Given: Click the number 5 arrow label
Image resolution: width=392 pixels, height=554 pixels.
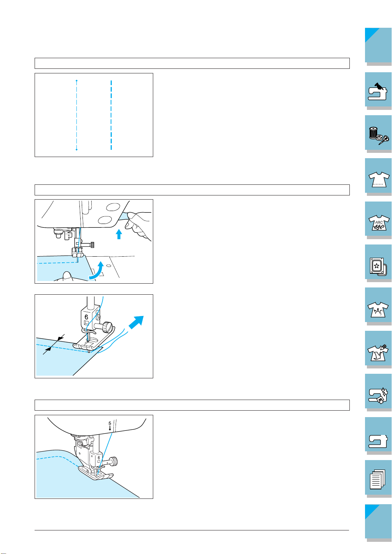Looking at the screenshot, I should tap(110, 425).
